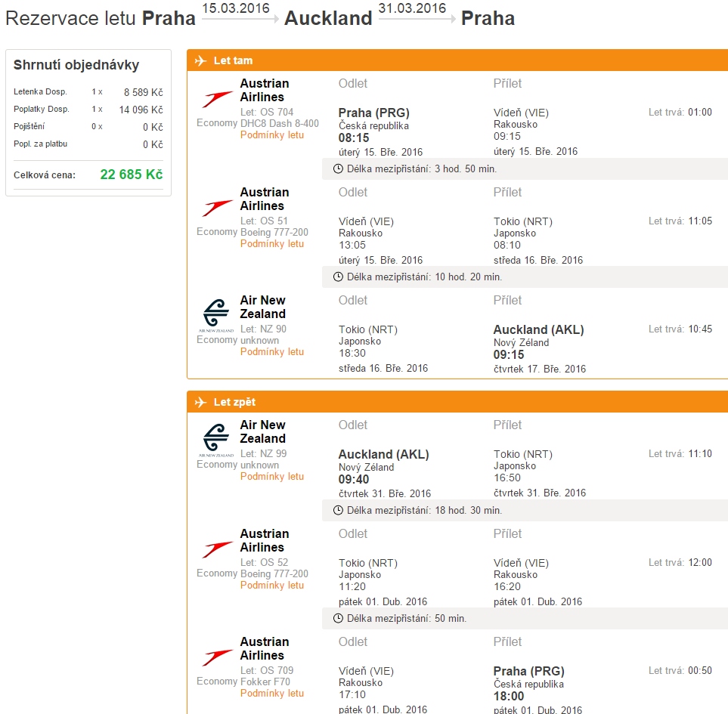The height and width of the screenshot is (714, 728).
Task: Click Austrian Airlines logo for flight OS 704
Action: [217, 99]
